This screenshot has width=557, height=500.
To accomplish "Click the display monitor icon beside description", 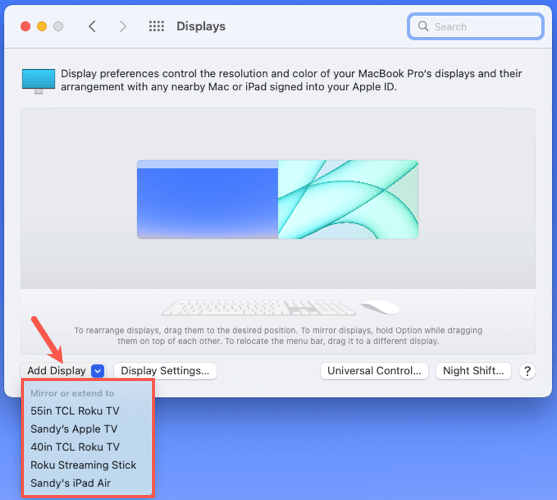I will pyautogui.click(x=38, y=81).
